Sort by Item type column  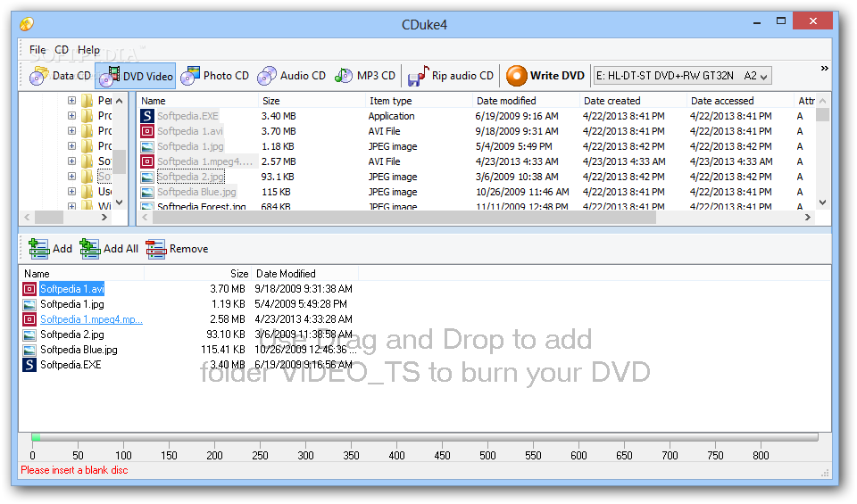tap(419, 101)
